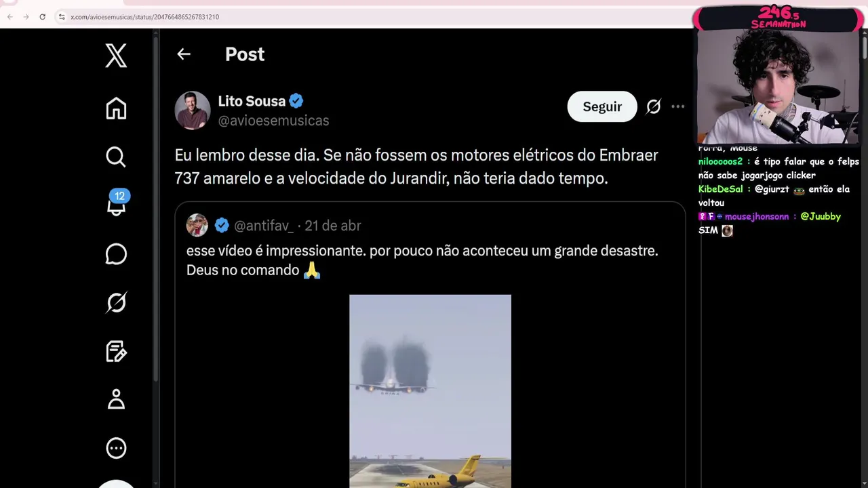Go back using the Post arrow
Screen dimensions: 868x488
[x=184, y=54]
